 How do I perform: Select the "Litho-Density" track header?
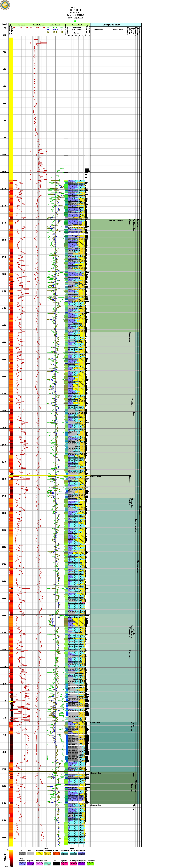point(55,25)
